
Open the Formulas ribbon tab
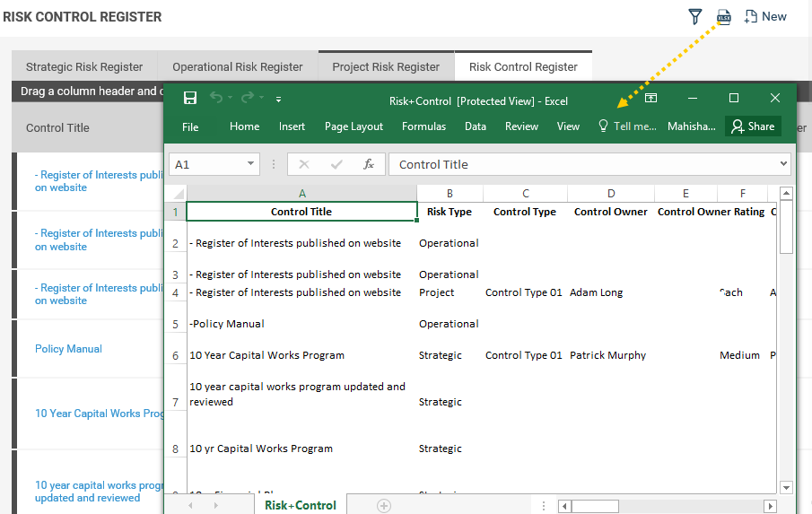pyautogui.click(x=423, y=126)
